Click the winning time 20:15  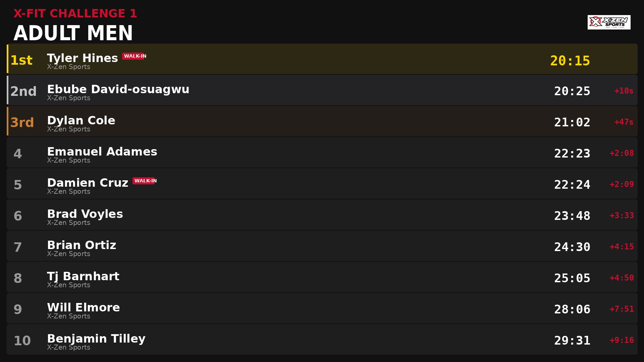click(x=570, y=61)
